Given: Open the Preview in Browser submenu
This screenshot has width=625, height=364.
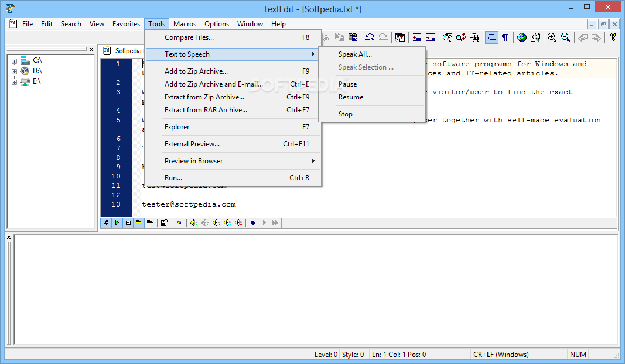Looking at the screenshot, I should pyautogui.click(x=233, y=161).
